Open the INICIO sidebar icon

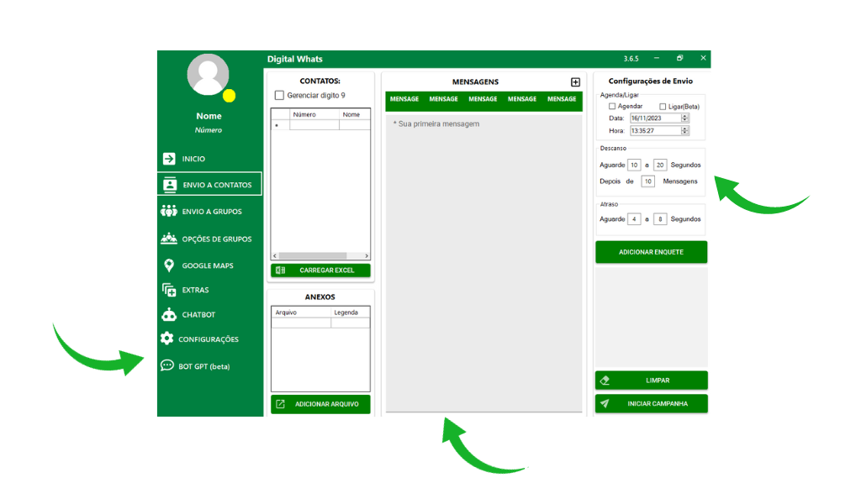pos(169,159)
